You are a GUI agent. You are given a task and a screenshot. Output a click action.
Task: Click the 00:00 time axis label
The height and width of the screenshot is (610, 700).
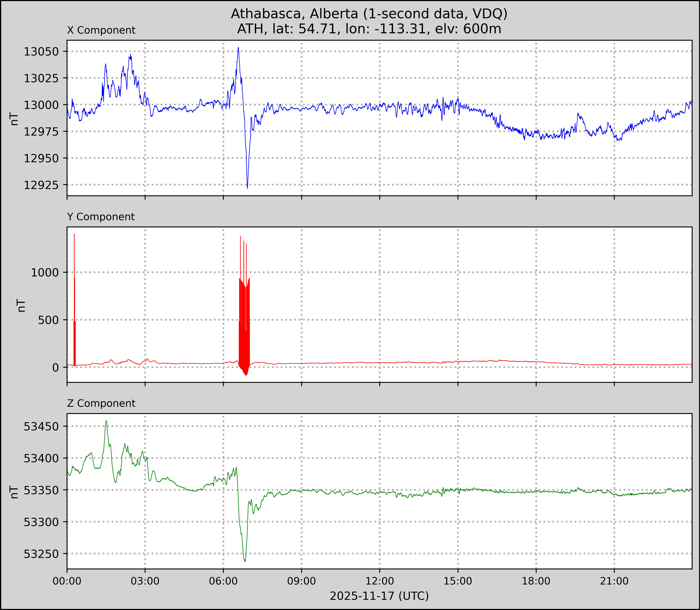[67, 581]
